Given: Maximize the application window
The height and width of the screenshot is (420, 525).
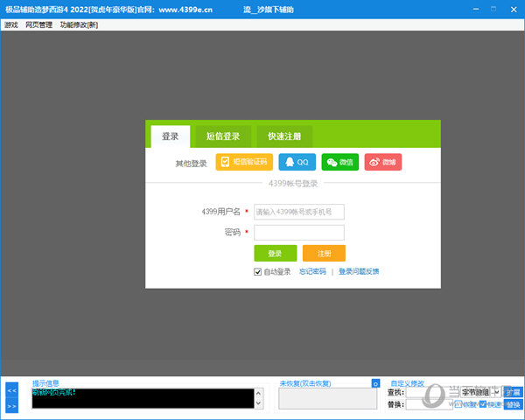Looking at the screenshot, I should point(493,10).
